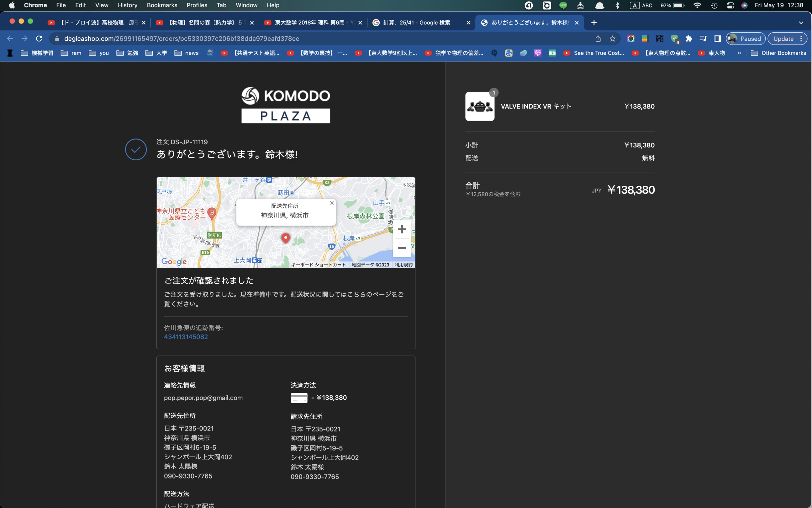The image size is (812, 508).
Task: Open the ABC input source menu
Action: point(641,5)
